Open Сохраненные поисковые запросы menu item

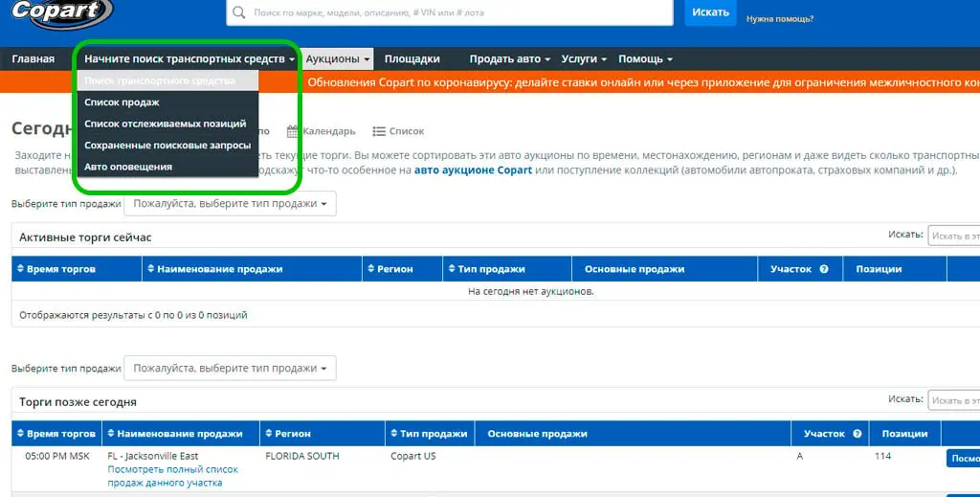[x=167, y=145]
